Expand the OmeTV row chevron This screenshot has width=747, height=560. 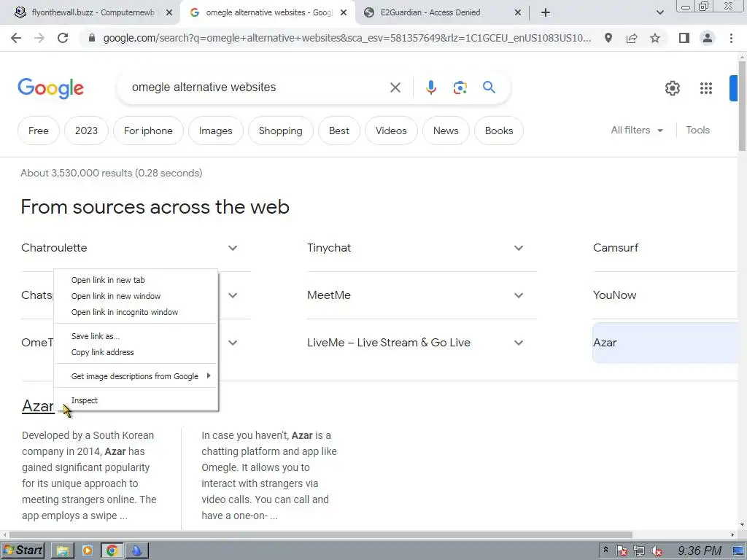[x=233, y=343]
